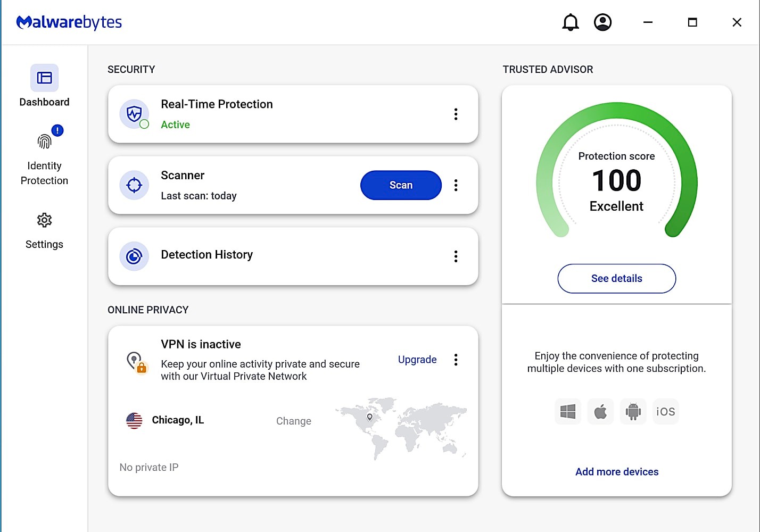Select the Android platform icon
The image size is (760, 532).
pyautogui.click(x=633, y=411)
